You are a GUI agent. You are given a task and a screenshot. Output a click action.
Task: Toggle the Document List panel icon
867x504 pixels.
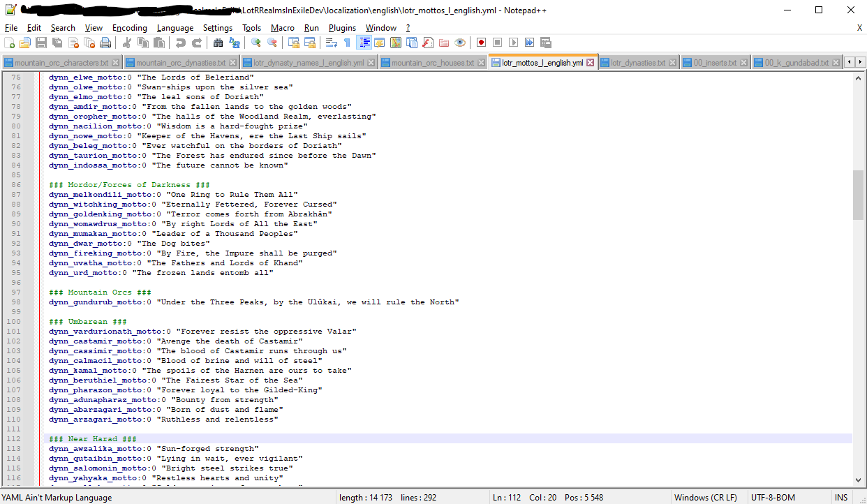click(x=412, y=43)
